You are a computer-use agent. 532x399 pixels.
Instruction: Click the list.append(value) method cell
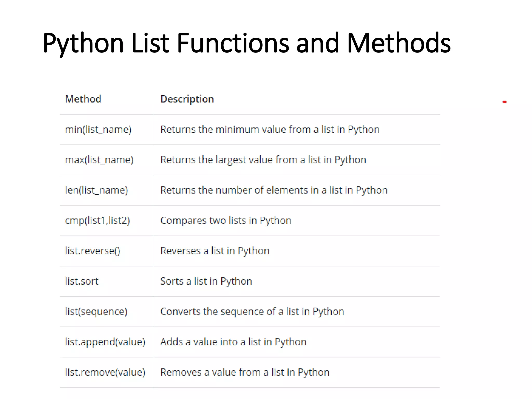point(105,342)
